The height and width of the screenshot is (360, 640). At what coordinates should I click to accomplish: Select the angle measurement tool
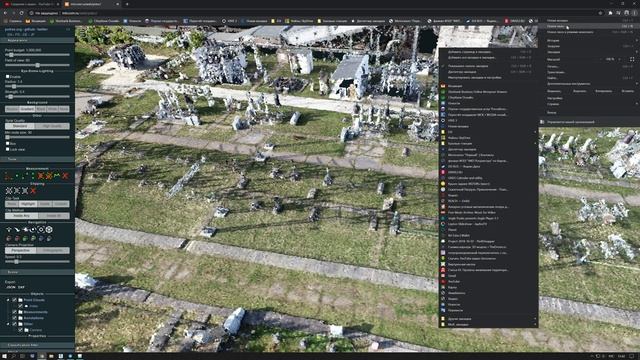pyautogui.click(x=8, y=176)
